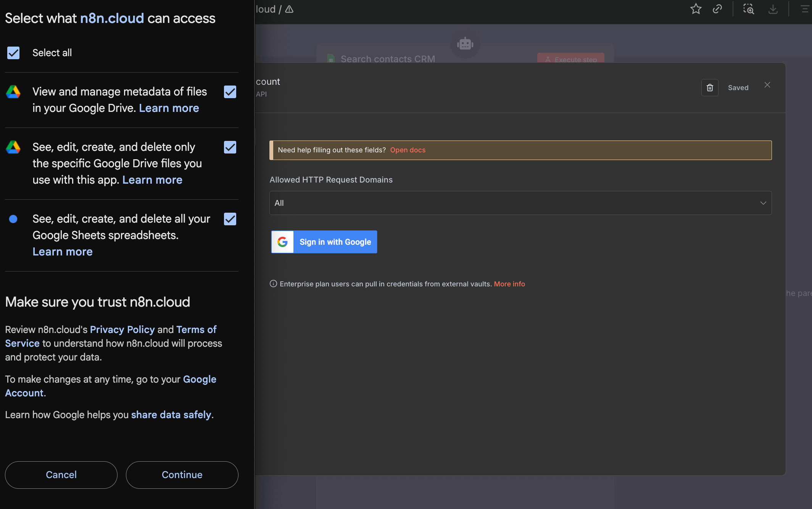
Task: Click Drive icon beside specific files permission
Action: (x=13, y=147)
